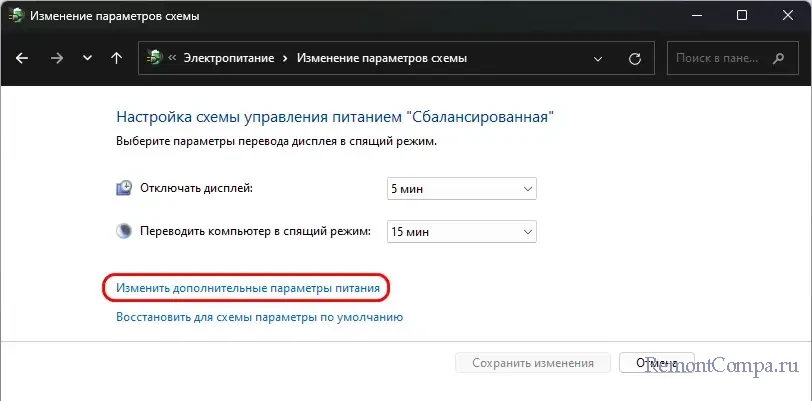812x401 pixels.
Task: Click Восстановить для схемы параметры по умолчанию
Action: click(x=259, y=317)
